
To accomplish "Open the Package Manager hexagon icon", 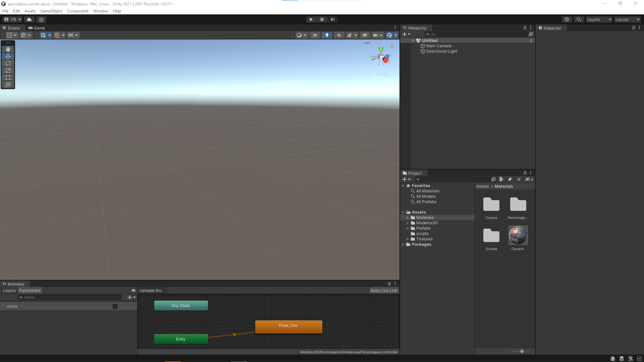I will point(41,19).
